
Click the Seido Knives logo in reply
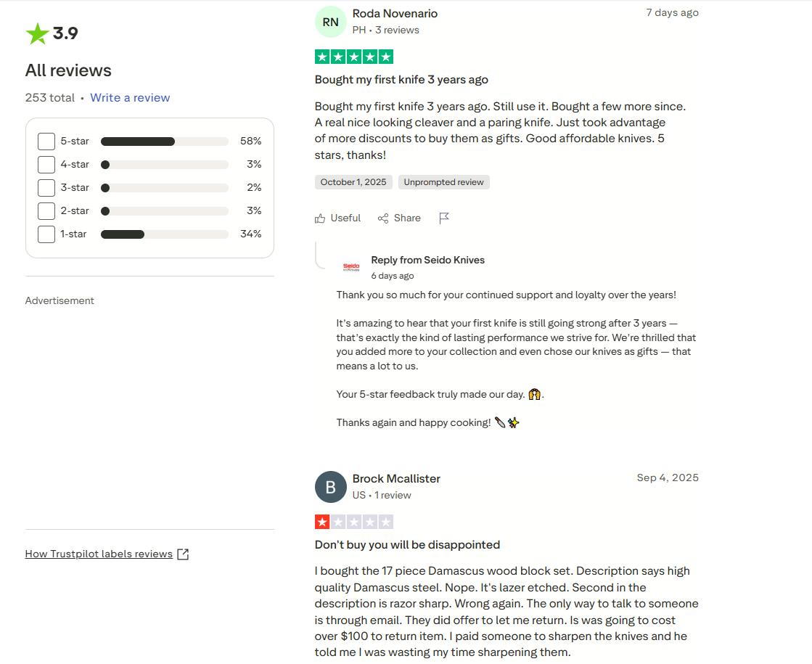351,267
